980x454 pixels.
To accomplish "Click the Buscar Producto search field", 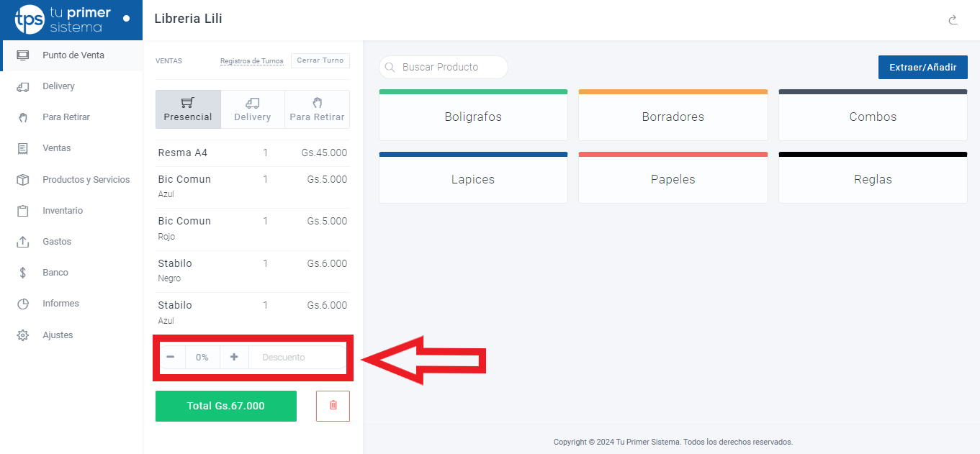I will (450, 67).
